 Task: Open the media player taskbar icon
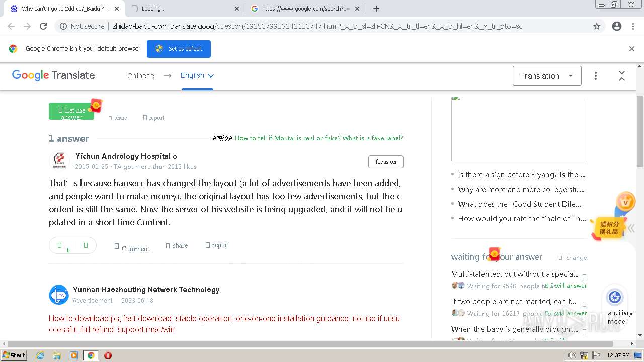(74, 355)
